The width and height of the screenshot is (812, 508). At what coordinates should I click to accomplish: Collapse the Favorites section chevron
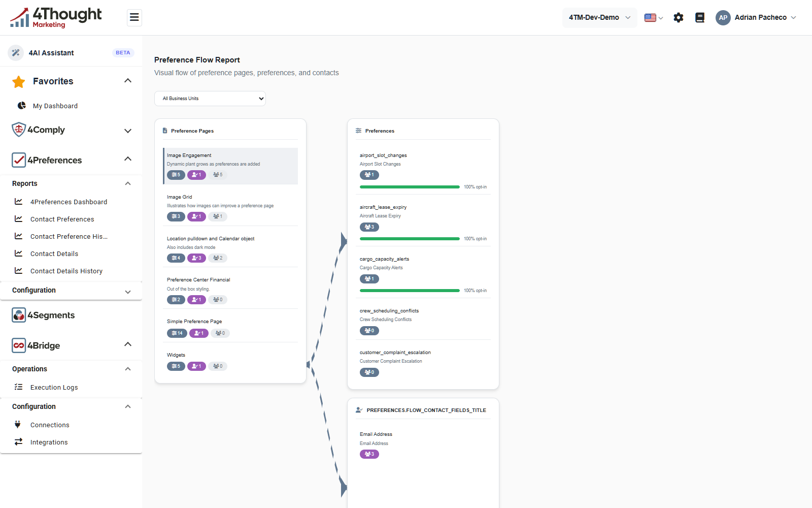pyautogui.click(x=128, y=81)
